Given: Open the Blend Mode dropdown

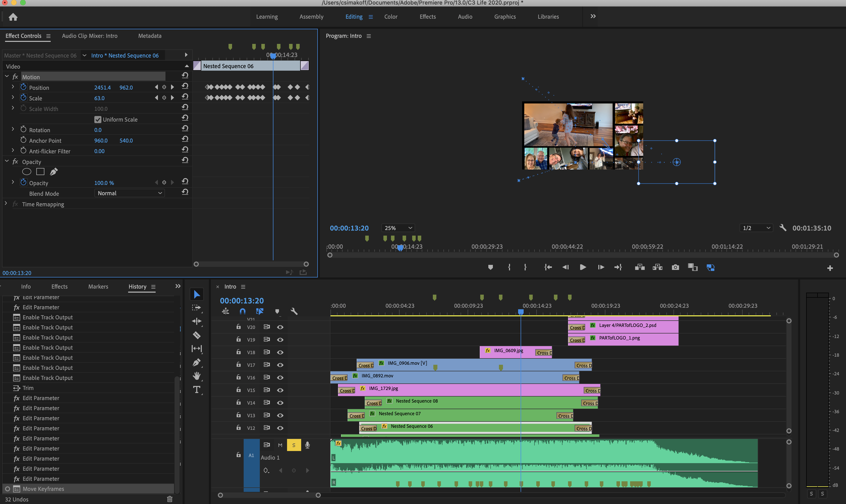Looking at the screenshot, I should tap(128, 193).
